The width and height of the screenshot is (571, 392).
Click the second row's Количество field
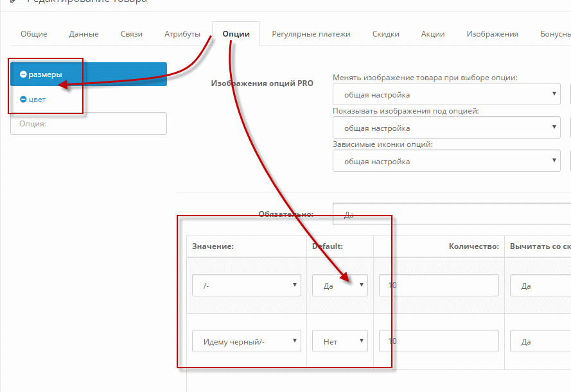(x=439, y=341)
